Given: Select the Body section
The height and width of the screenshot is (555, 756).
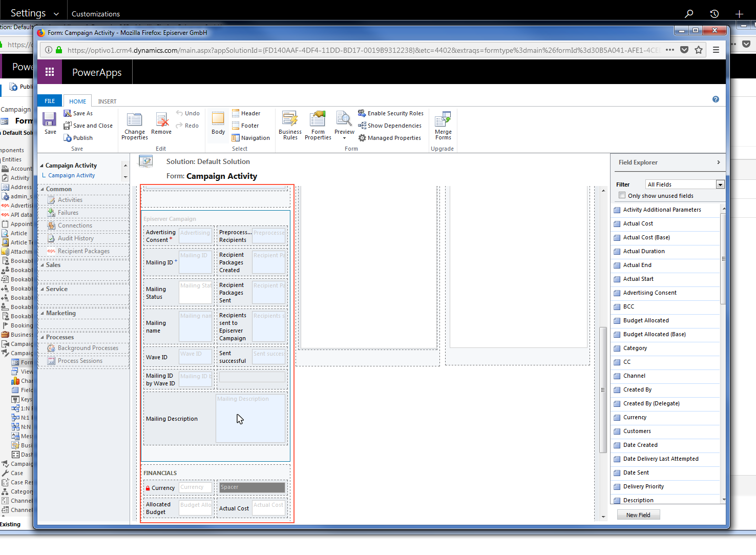Looking at the screenshot, I should (x=218, y=123).
